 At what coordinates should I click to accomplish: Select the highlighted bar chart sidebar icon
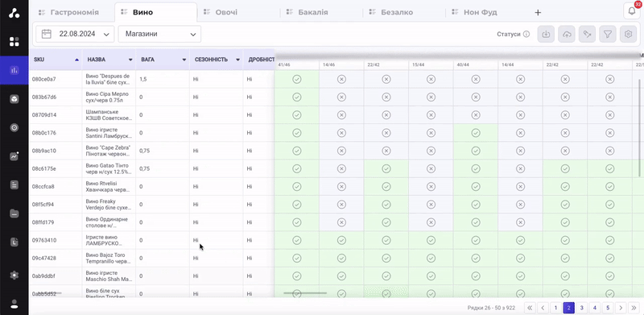(x=14, y=70)
